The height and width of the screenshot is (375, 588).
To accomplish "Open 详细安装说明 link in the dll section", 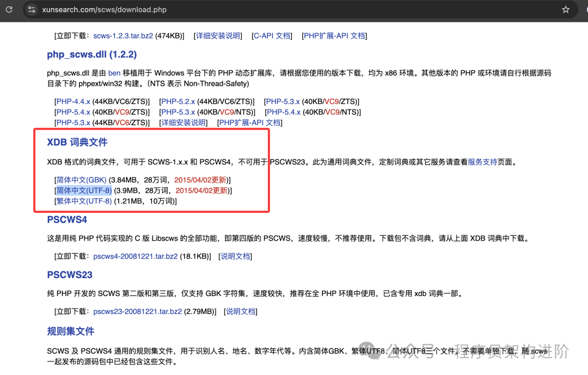I will [x=183, y=122].
